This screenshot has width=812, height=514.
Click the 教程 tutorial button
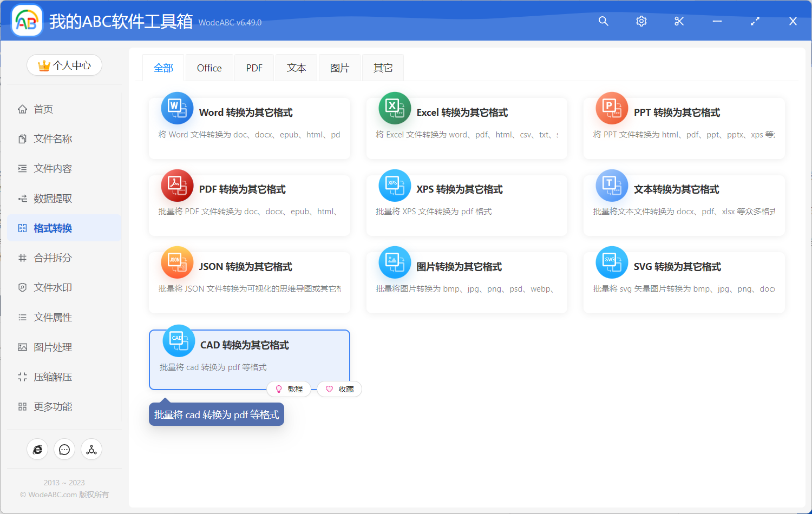point(289,389)
